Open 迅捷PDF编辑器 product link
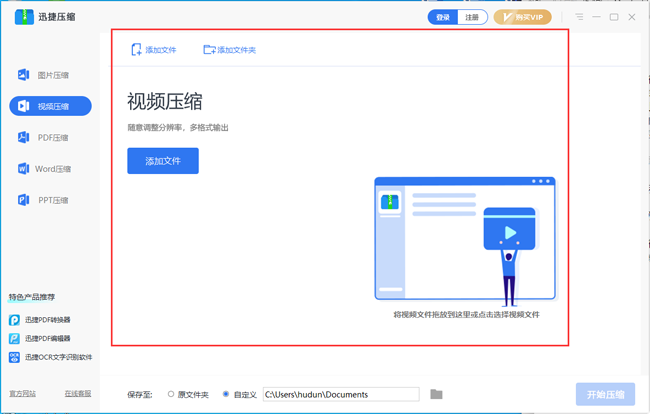The height and width of the screenshot is (414, 650). [48, 338]
